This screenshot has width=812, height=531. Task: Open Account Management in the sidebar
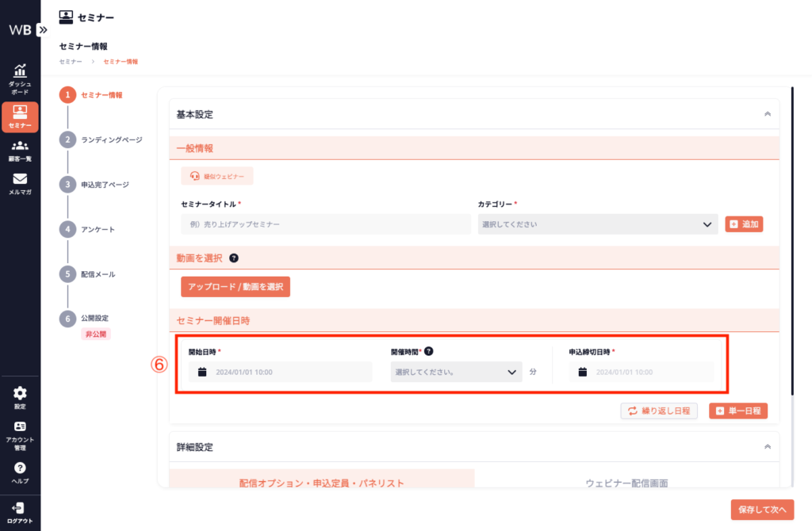point(20,434)
